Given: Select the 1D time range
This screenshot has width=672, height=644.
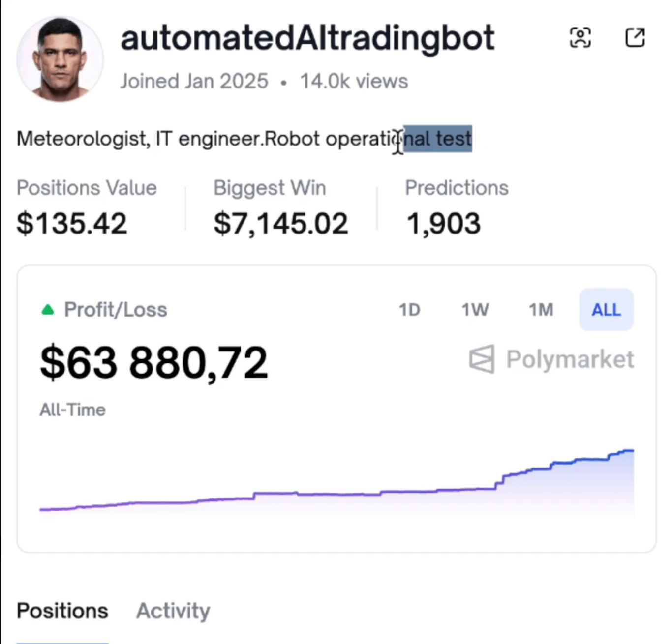Looking at the screenshot, I should pyautogui.click(x=409, y=310).
